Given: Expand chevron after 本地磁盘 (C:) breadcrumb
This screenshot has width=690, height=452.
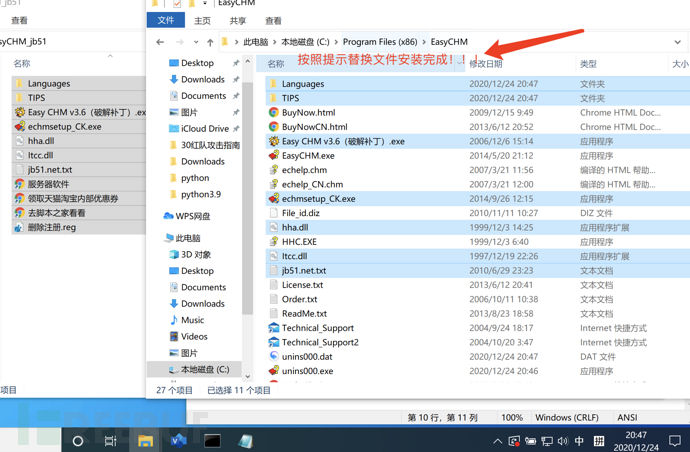Looking at the screenshot, I should [x=336, y=42].
